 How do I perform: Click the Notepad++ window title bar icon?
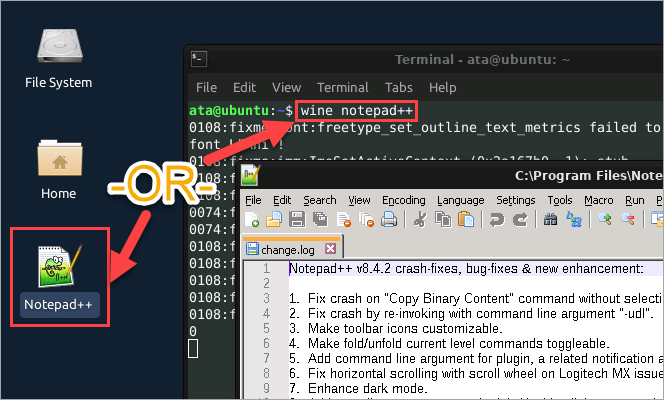point(250,175)
